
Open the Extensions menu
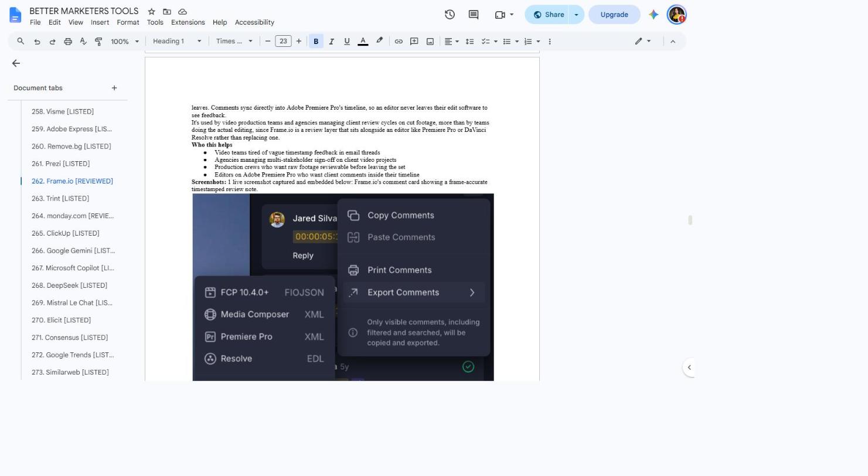[188, 22]
